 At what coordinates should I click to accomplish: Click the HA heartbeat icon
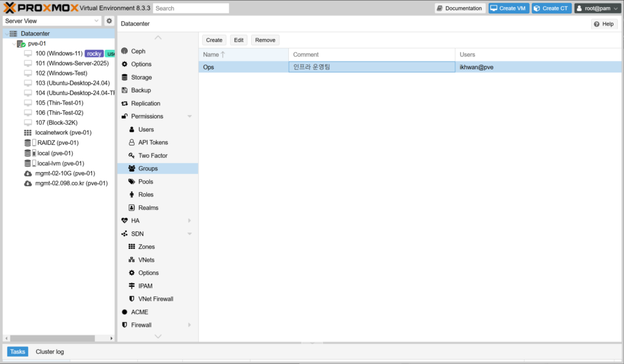click(125, 220)
